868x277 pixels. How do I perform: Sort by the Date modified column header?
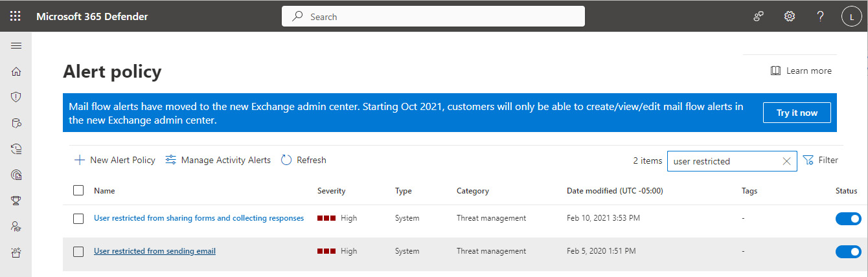pos(615,191)
